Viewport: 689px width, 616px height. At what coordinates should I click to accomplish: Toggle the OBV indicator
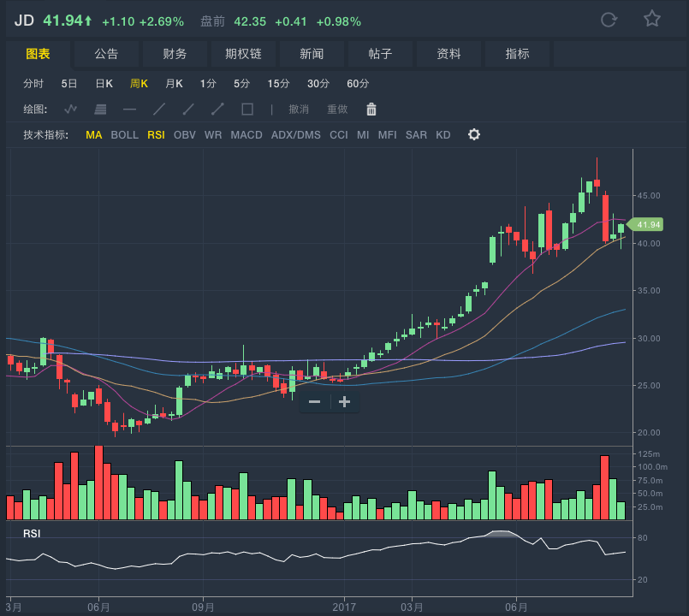click(185, 135)
